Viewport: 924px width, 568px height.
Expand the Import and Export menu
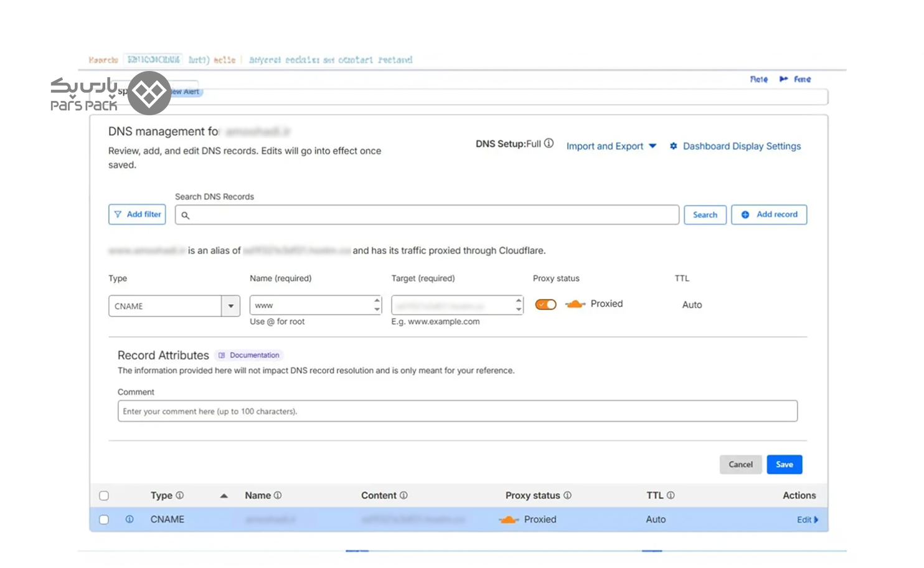611,146
